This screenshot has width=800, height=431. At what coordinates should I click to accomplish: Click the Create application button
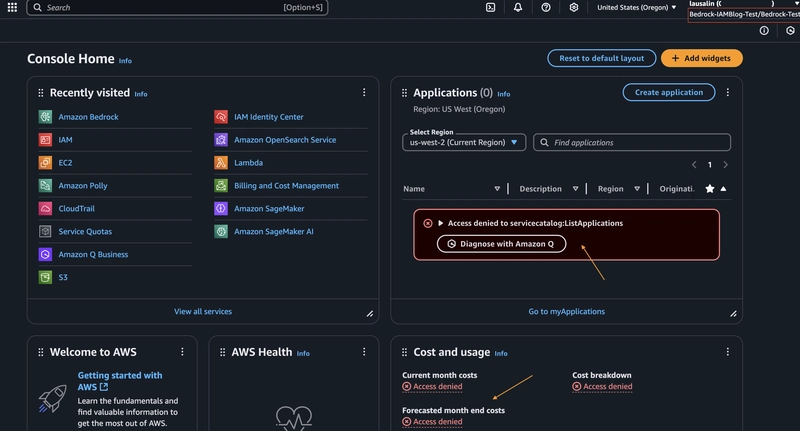(669, 92)
